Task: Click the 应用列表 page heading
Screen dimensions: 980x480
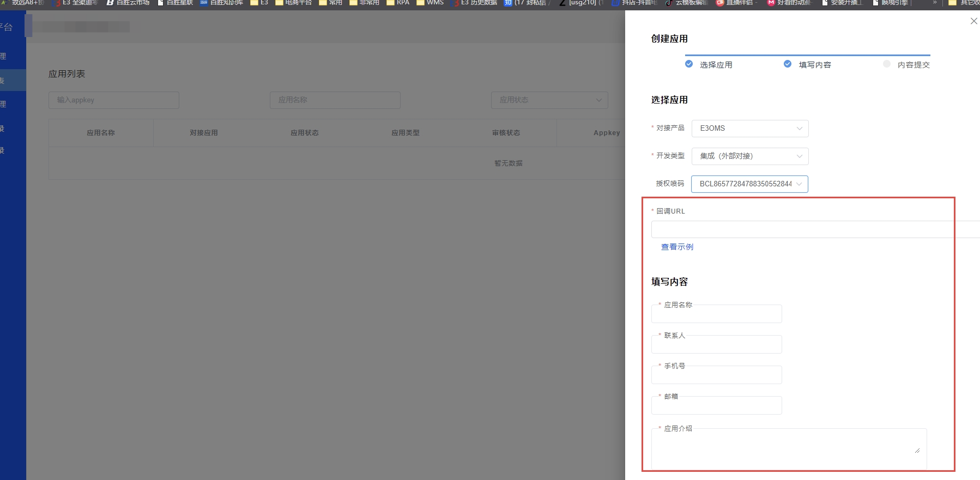Action: coord(66,74)
